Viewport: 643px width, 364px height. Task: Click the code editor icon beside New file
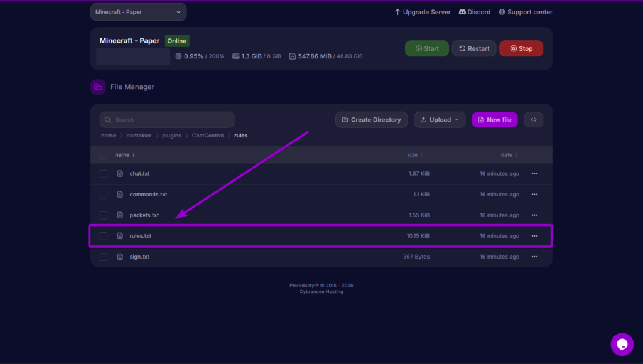[x=533, y=119]
